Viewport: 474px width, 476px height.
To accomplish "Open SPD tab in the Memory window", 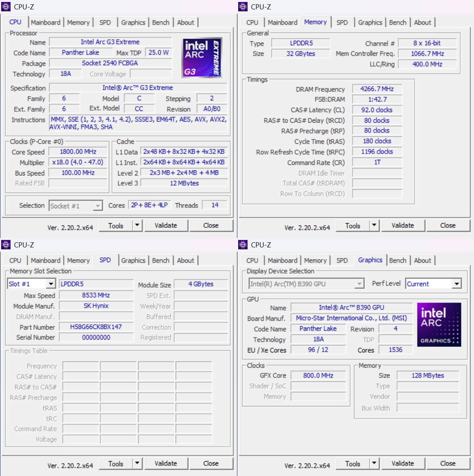I will click(x=342, y=22).
